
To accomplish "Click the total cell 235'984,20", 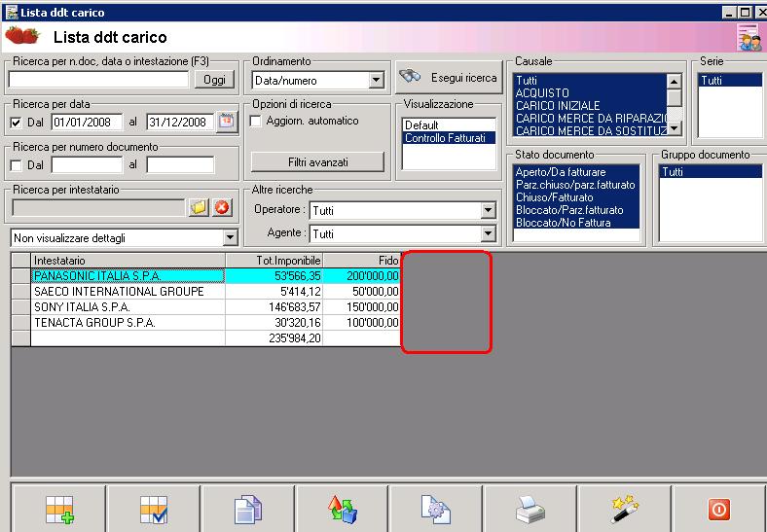I will point(274,338).
